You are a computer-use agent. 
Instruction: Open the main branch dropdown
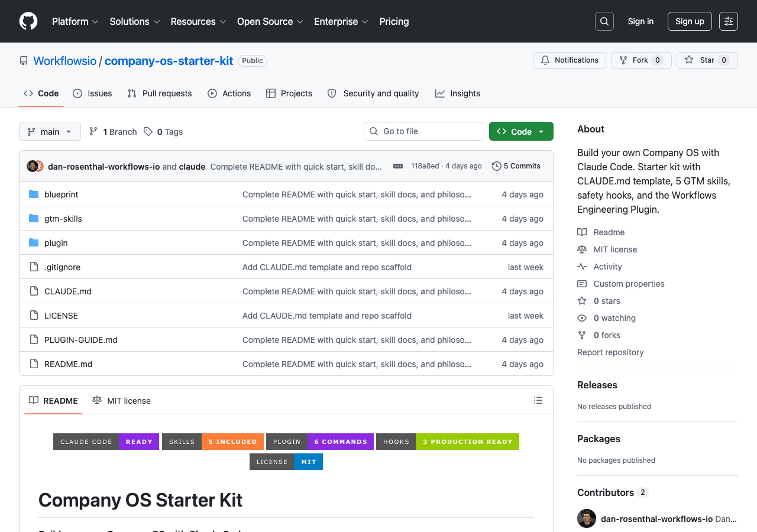(50, 131)
